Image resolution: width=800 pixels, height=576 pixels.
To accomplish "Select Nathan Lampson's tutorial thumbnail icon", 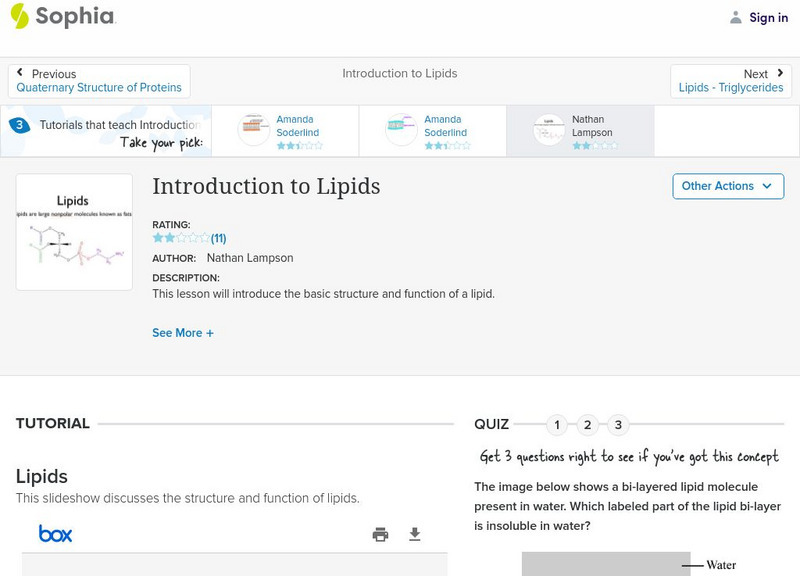I will [x=548, y=130].
